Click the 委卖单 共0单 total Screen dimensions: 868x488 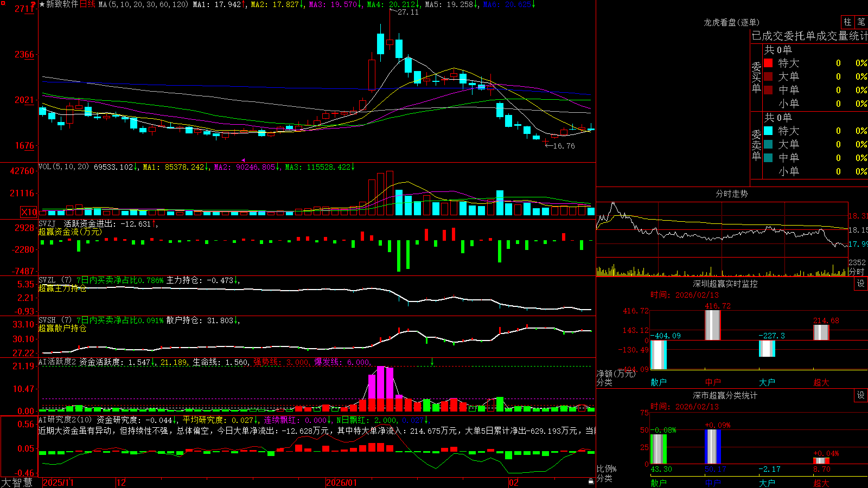tap(778, 117)
